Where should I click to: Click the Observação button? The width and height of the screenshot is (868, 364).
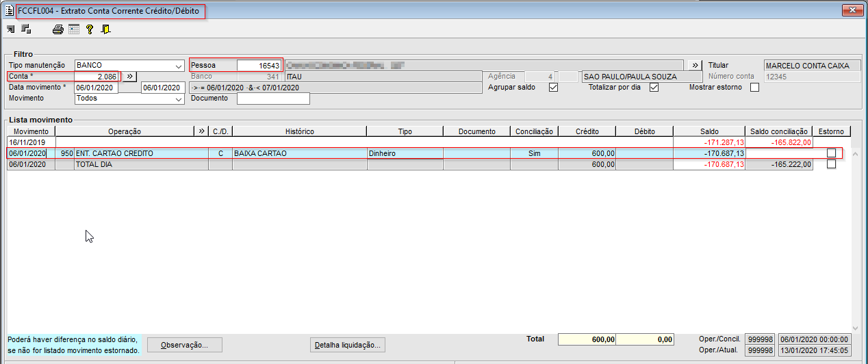coord(186,345)
